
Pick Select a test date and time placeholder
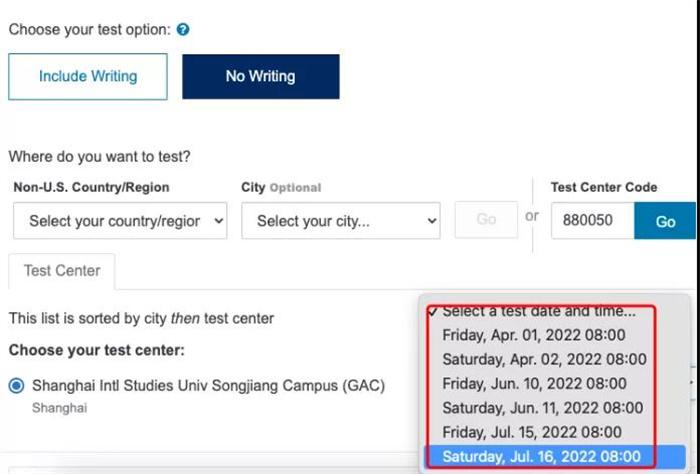(x=538, y=312)
